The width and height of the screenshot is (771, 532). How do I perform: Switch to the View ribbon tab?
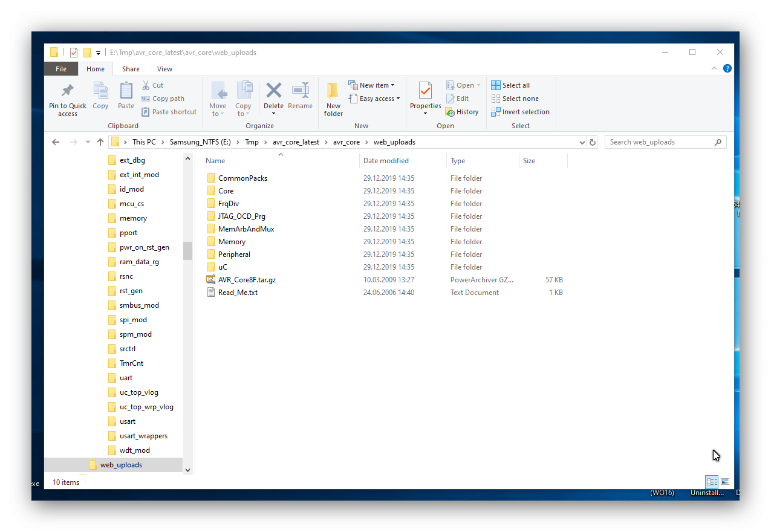pos(164,69)
